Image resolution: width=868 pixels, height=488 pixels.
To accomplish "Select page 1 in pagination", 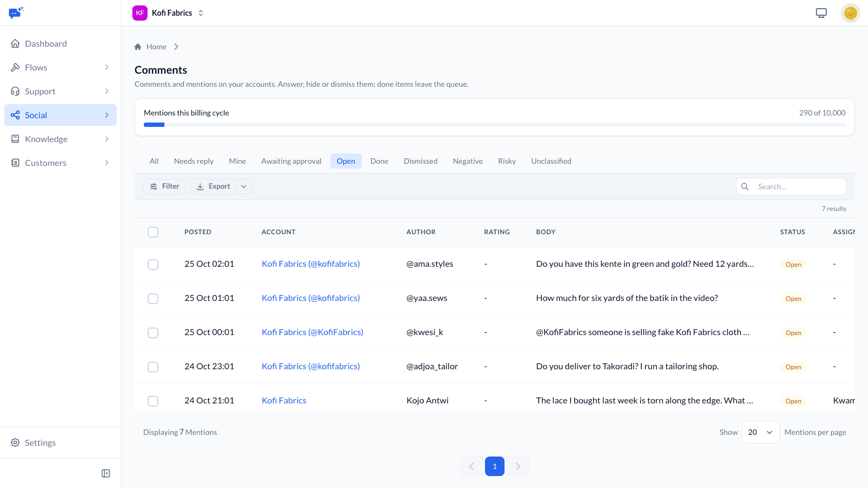I will pos(495,466).
